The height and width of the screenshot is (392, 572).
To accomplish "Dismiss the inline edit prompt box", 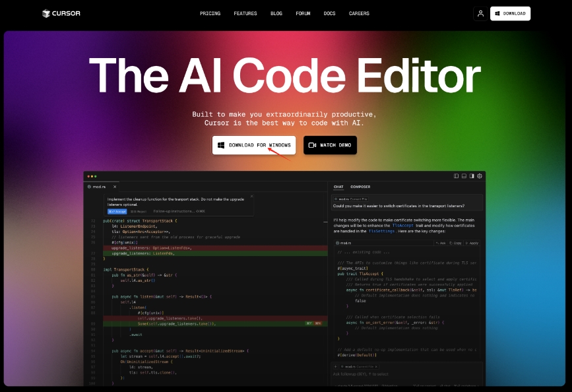I will (x=251, y=197).
